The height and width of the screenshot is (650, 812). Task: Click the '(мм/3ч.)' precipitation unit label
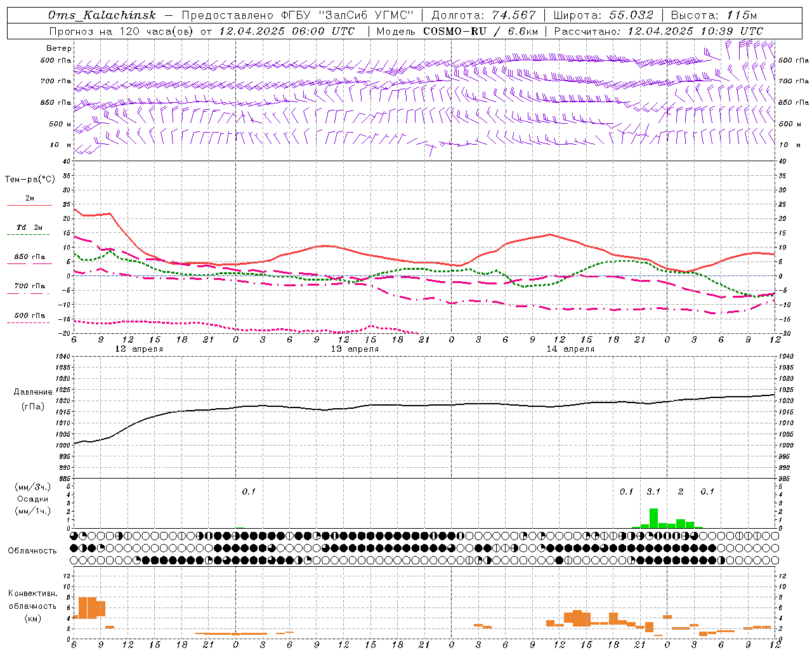click(x=32, y=487)
